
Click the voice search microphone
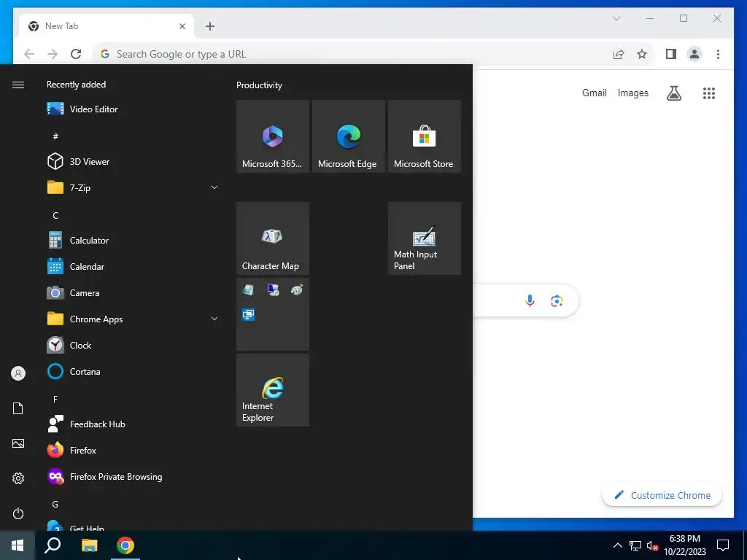click(x=530, y=300)
